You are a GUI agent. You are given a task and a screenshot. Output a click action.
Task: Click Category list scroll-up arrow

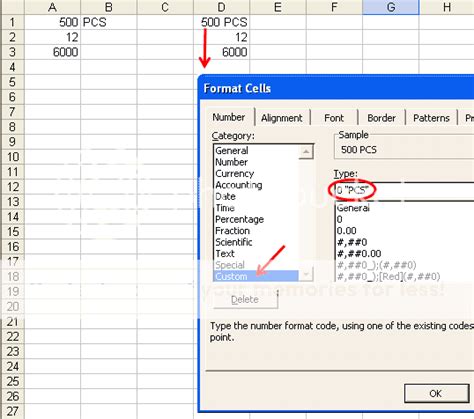[306, 152]
